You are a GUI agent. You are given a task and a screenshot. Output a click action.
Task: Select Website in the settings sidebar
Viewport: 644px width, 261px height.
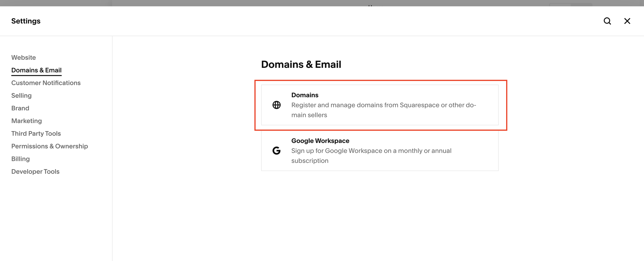(23, 58)
